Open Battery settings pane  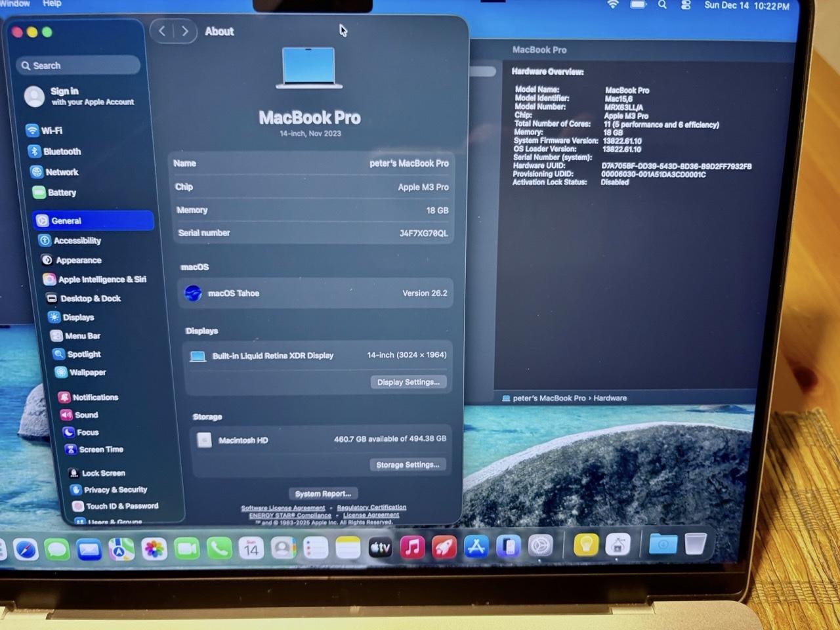point(61,193)
